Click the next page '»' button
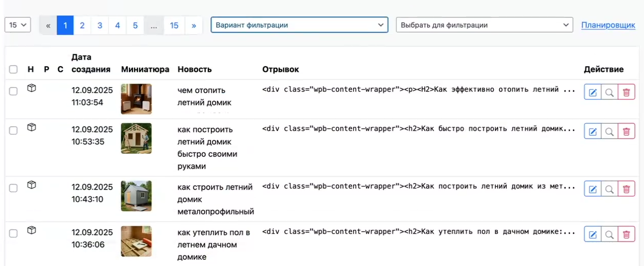The image size is (644, 266). [194, 25]
